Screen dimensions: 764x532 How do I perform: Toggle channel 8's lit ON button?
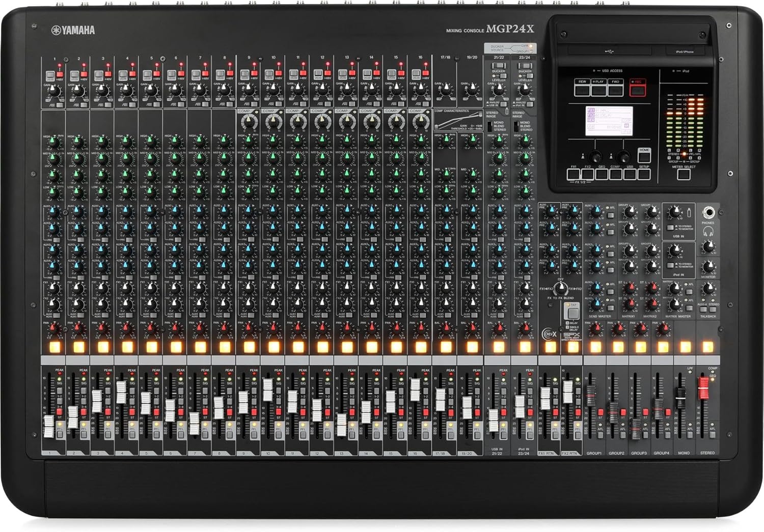coord(225,347)
